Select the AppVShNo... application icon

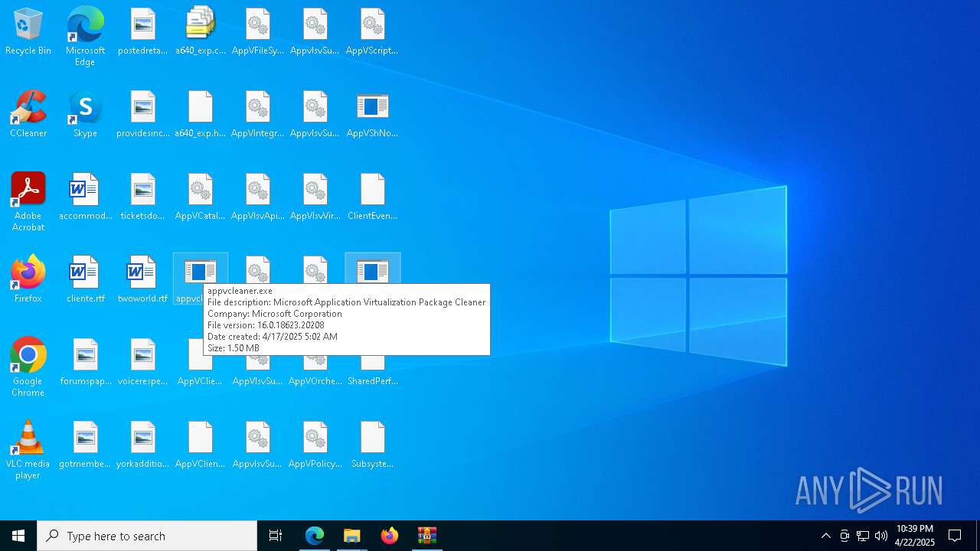pyautogui.click(x=373, y=115)
